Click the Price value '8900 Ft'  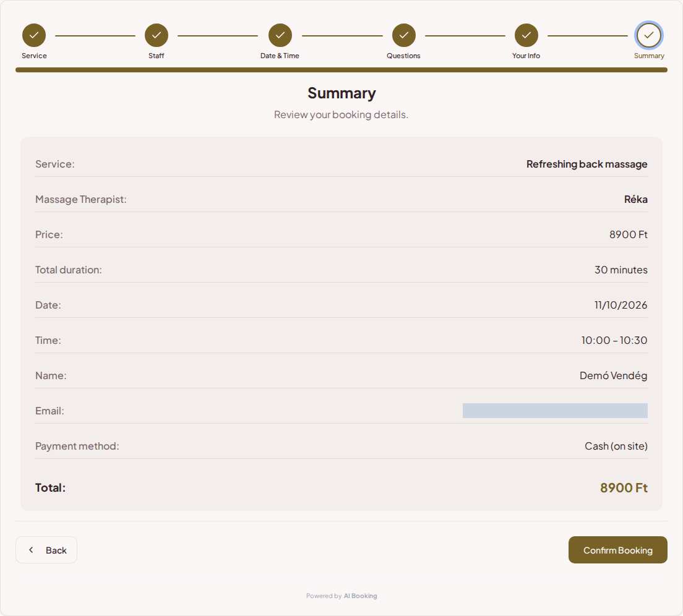pos(628,234)
